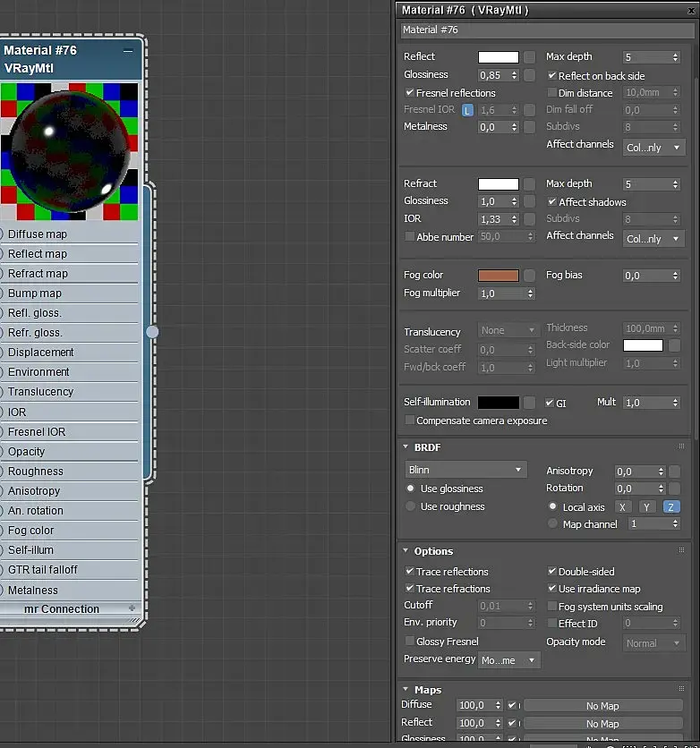Select Use roughness radio button
The height and width of the screenshot is (748, 700).
pos(410,506)
